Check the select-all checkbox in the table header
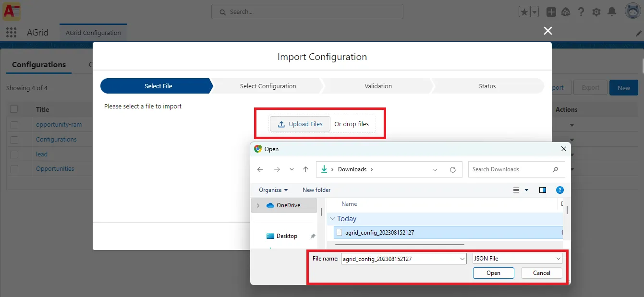Viewport: 644px width, 297px height. point(13,109)
